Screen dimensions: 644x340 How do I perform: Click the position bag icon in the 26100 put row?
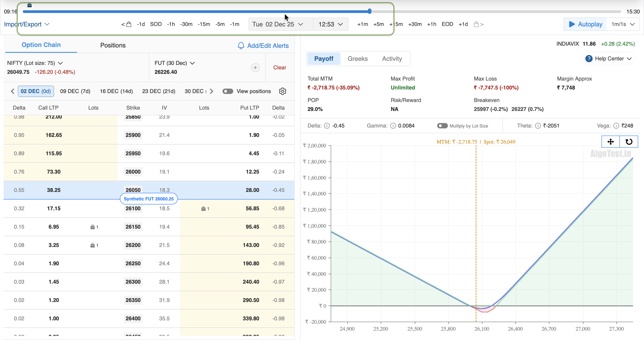pos(203,208)
